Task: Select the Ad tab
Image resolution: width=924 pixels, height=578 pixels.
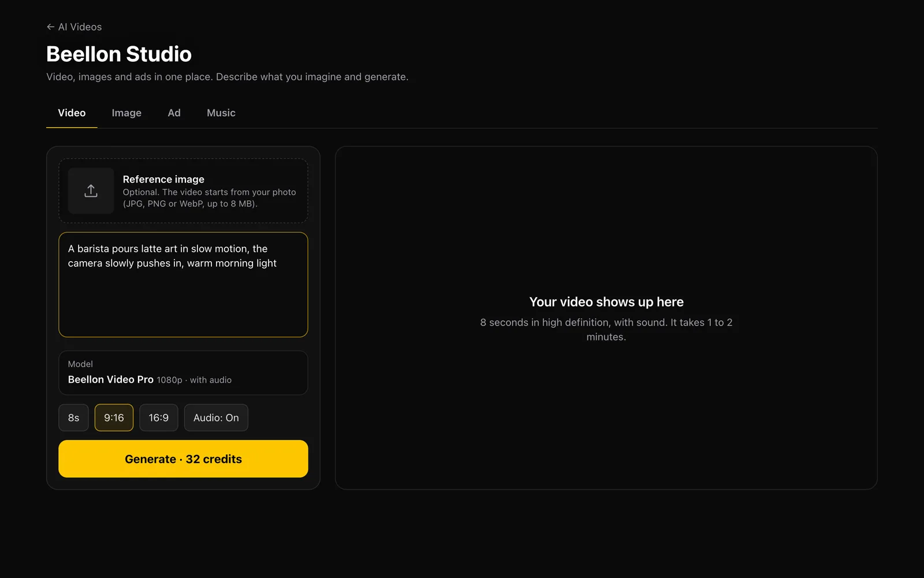Action: [x=174, y=113]
